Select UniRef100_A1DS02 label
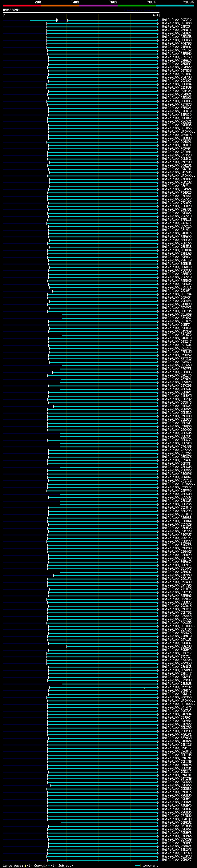Image resolution: width=197 pixels, height=868 pixels. tap(177, 406)
